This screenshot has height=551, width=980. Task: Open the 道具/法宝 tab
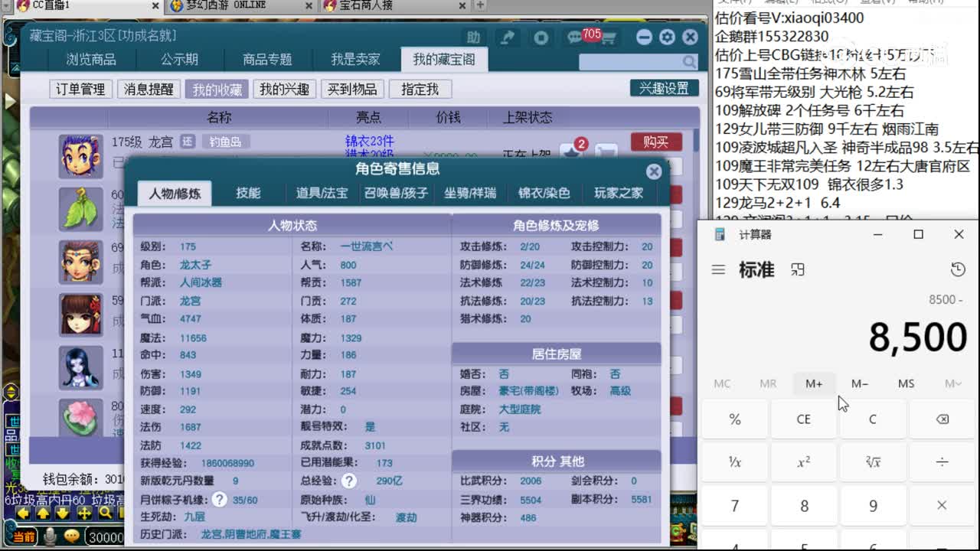[322, 194]
